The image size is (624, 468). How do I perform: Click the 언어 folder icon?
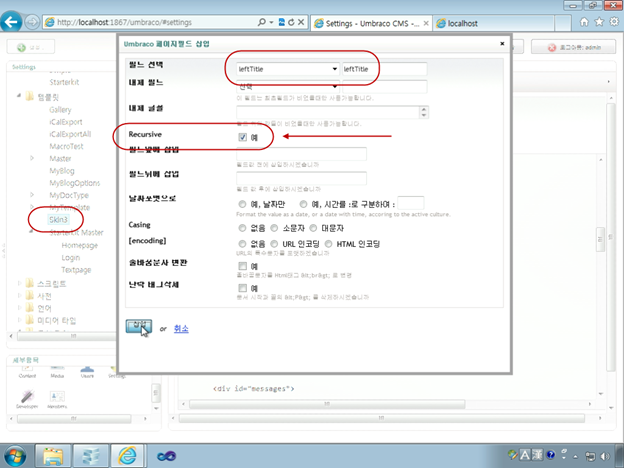(29, 308)
